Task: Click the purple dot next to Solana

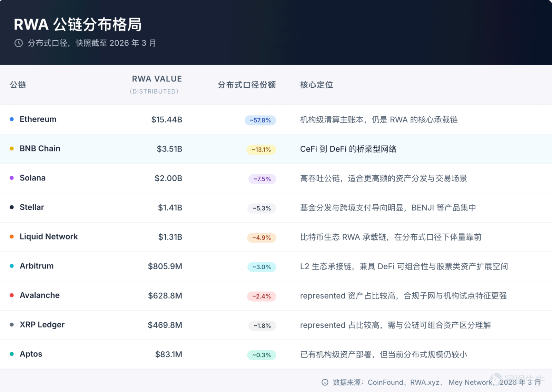Action: (x=12, y=178)
